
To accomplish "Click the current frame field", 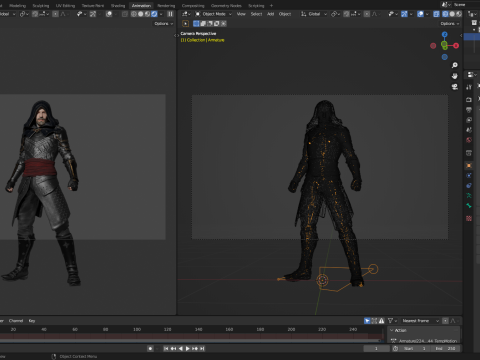I will pyautogui.click(x=376, y=348).
